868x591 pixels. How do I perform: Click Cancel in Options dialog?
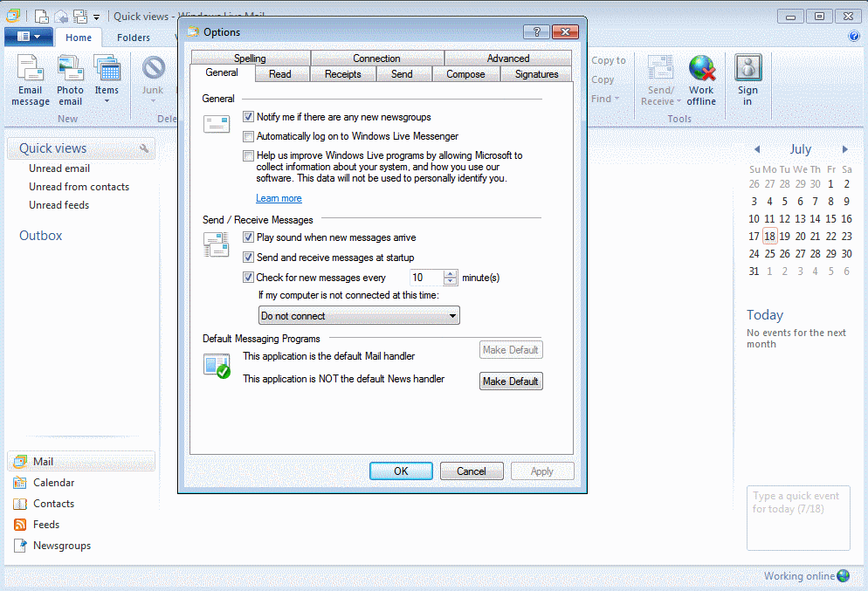pos(472,471)
